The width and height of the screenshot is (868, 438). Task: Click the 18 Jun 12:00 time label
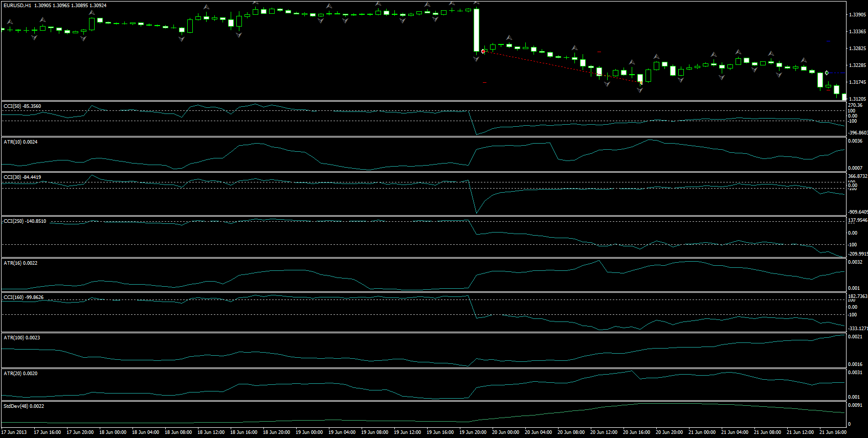(x=211, y=432)
